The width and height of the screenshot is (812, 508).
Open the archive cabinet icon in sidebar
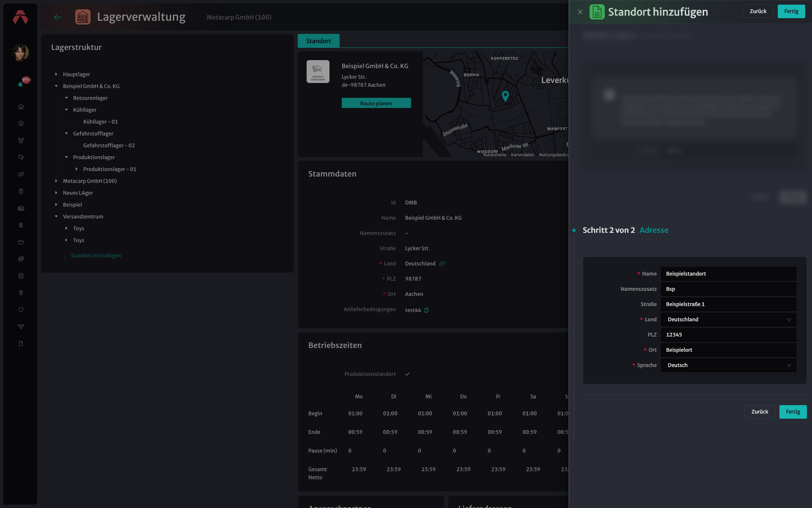[x=21, y=276]
